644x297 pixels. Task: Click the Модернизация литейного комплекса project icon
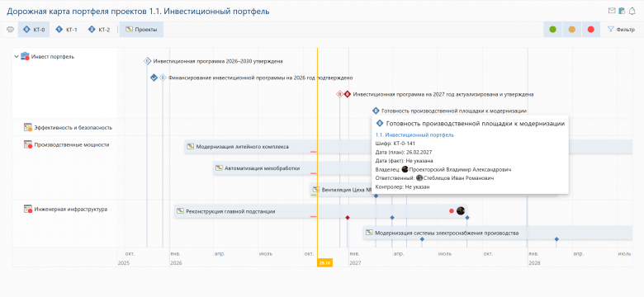pos(190,147)
